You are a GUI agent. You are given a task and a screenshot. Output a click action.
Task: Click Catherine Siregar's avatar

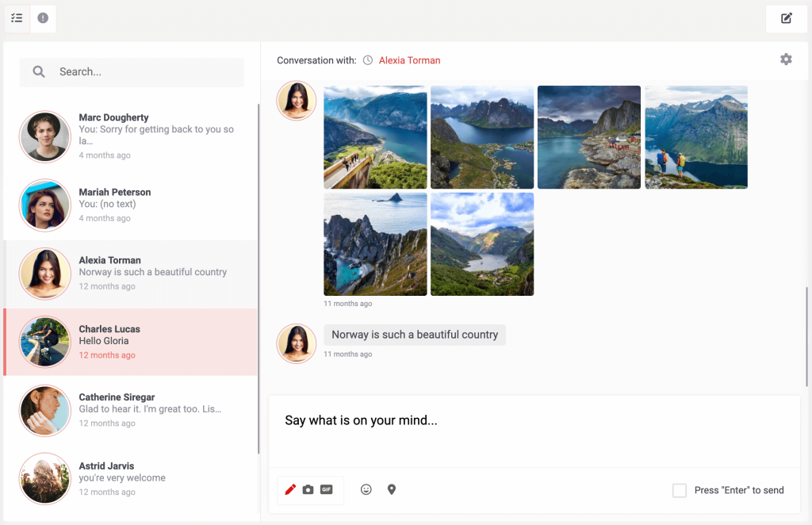(45, 410)
